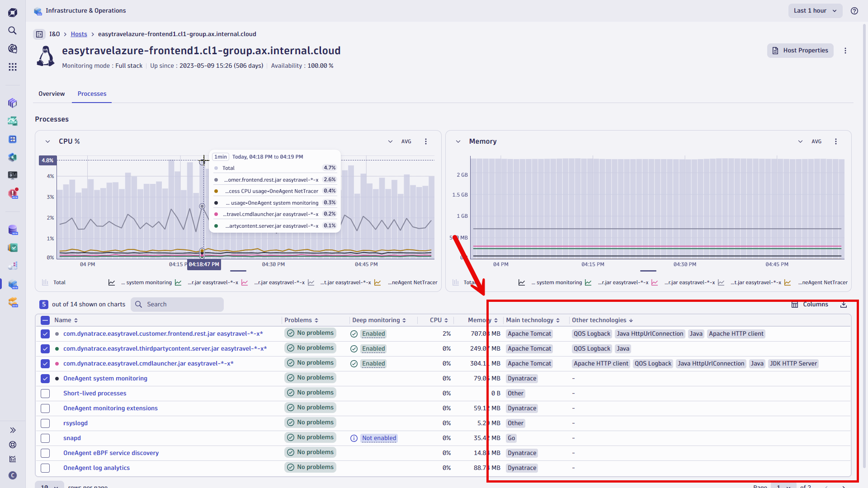The width and height of the screenshot is (868, 488).
Task: Open Host Properties
Action: pyautogui.click(x=800, y=50)
